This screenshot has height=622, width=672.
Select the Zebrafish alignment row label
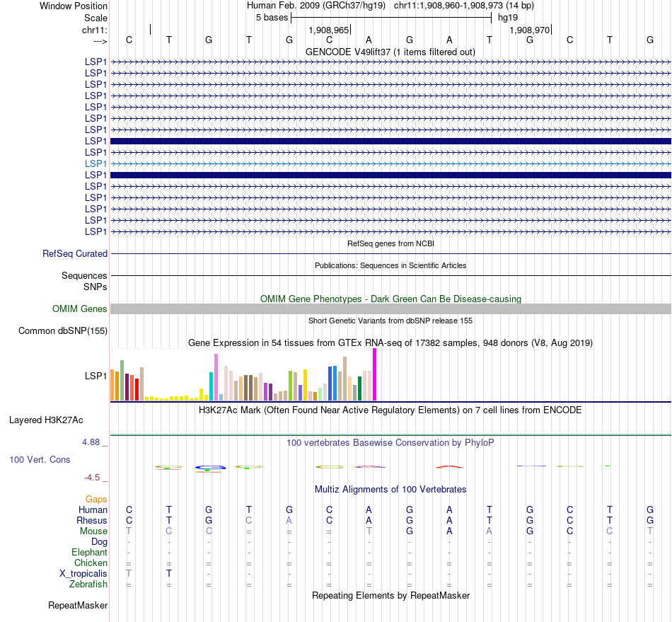click(x=88, y=584)
